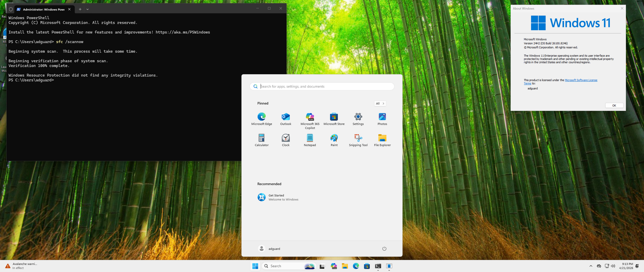Open Microsoft Edge from pinned apps
Image resolution: width=644 pixels, height=272 pixels.
[x=262, y=117]
